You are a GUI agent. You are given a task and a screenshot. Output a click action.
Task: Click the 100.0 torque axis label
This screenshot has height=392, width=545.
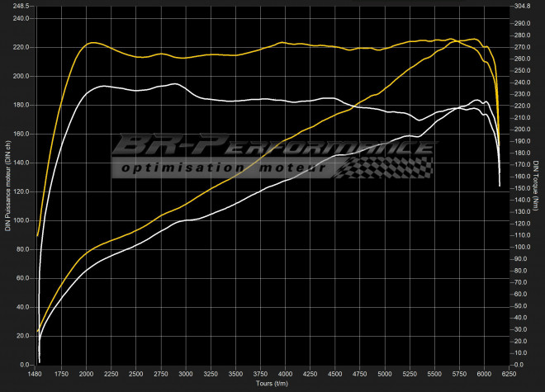coord(522,247)
